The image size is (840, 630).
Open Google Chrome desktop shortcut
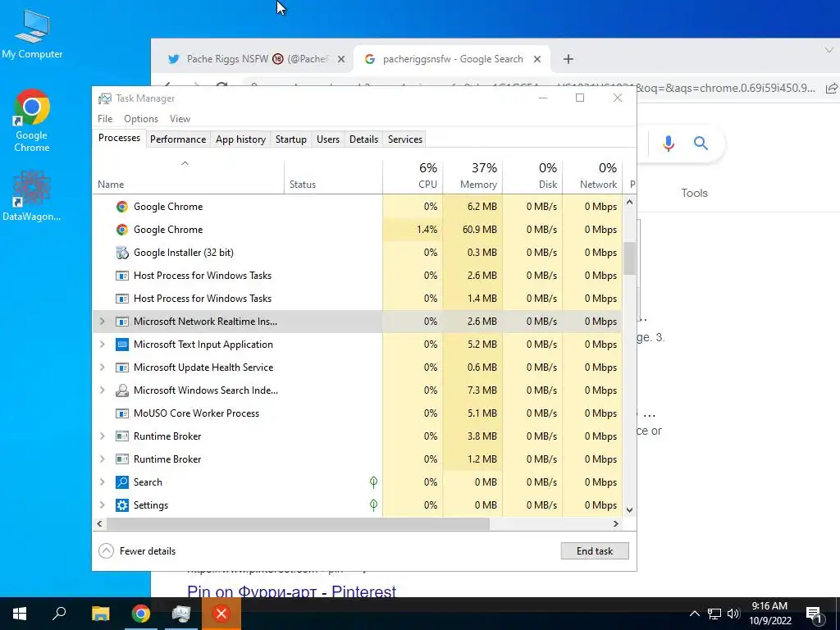(32, 121)
